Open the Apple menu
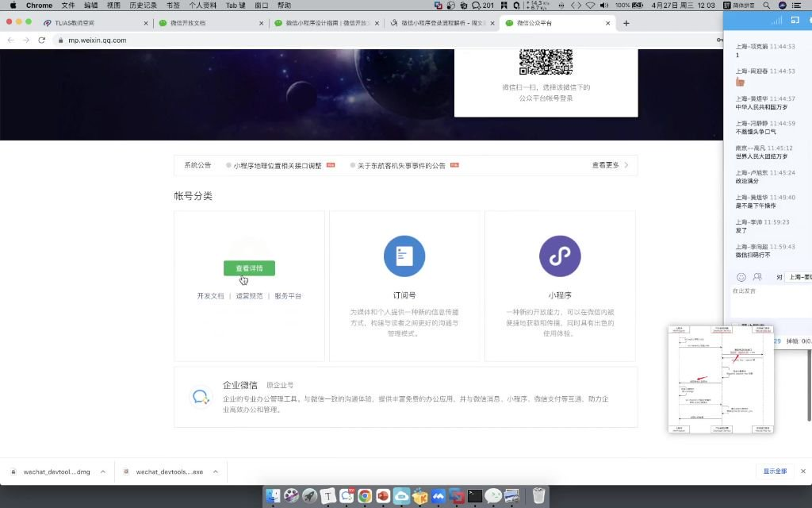Image resolution: width=812 pixels, height=508 pixels. 13,6
